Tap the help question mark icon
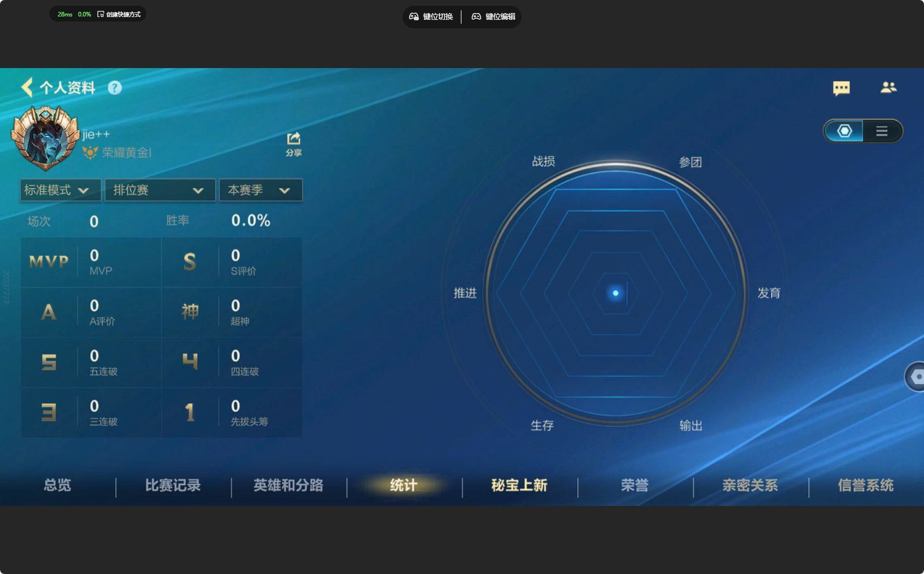 [115, 87]
